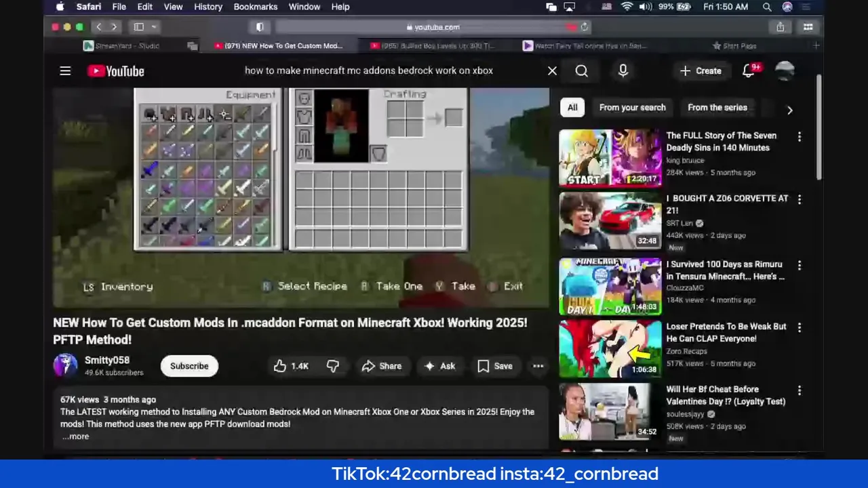
Task: Open the Help menu
Action: [340, 7]
